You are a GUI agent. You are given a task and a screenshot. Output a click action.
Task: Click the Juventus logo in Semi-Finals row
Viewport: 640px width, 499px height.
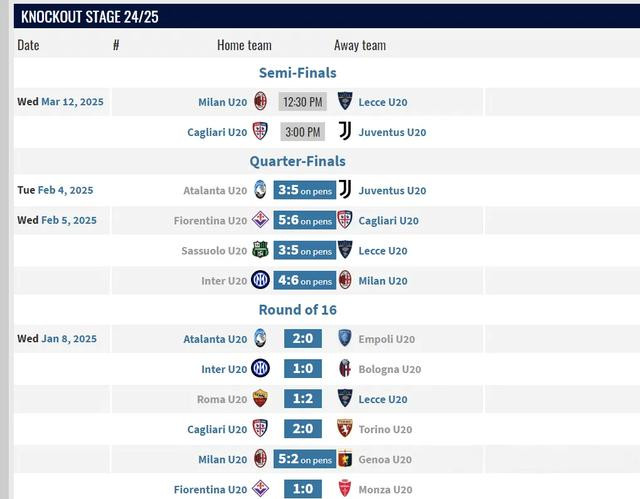pos(345,131)
